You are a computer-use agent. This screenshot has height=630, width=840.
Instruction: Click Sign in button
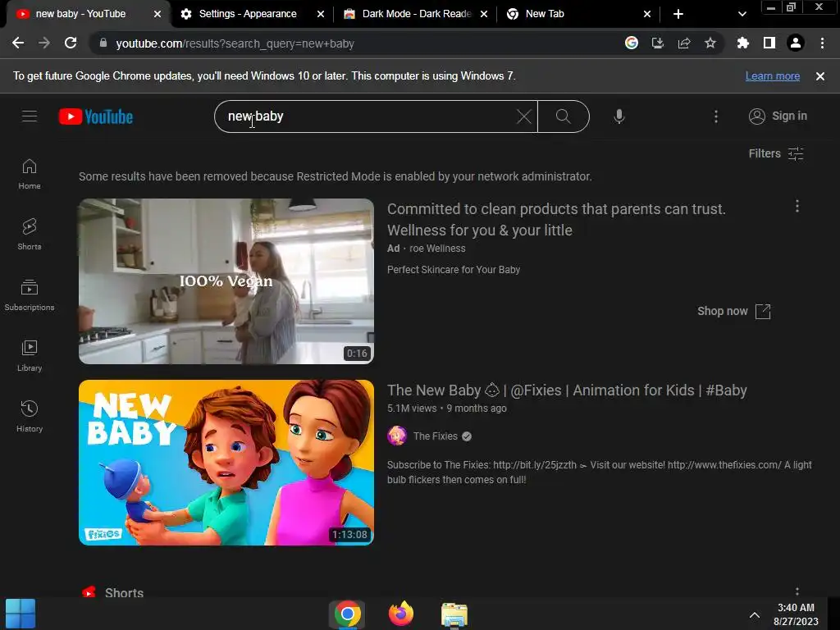778,116
